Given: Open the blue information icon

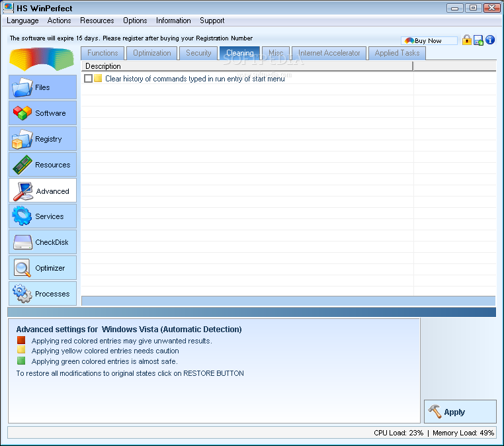Looking at the screenshot, I should point(490,40).
